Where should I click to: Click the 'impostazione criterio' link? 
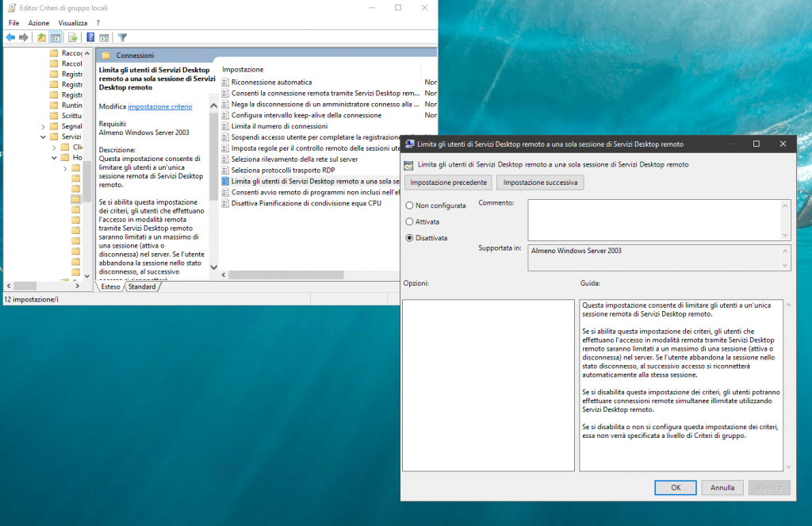tap(159, 106)
